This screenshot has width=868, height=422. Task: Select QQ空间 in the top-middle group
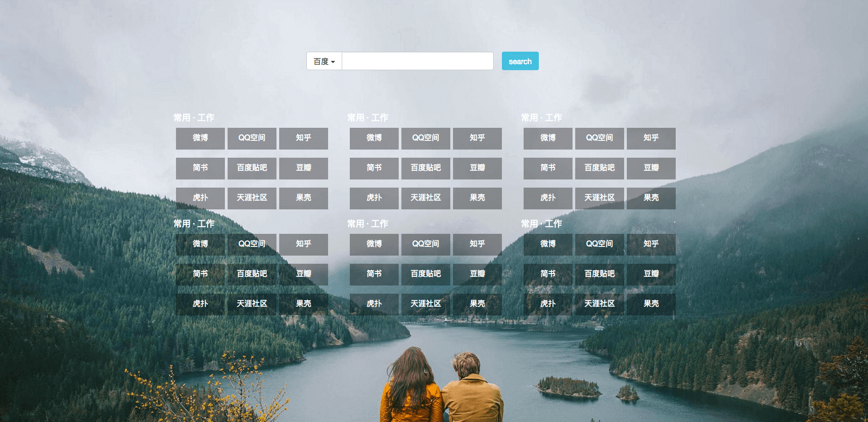pyautogui.click(x=426, y=139)
